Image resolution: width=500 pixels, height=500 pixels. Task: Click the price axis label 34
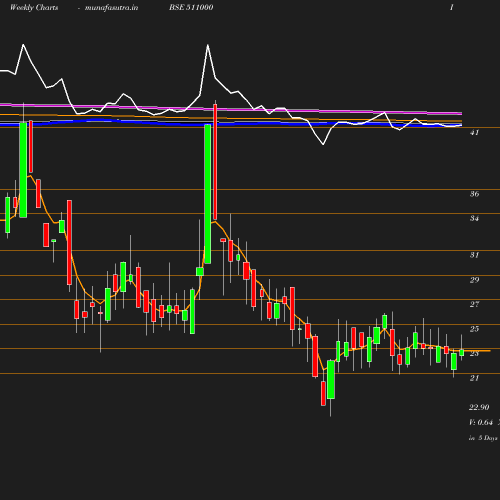[x=474, y=218]
